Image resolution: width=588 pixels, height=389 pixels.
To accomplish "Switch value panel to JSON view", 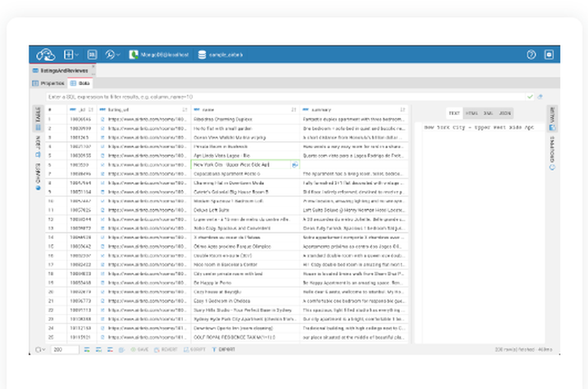I will click(x=505, y=113).
